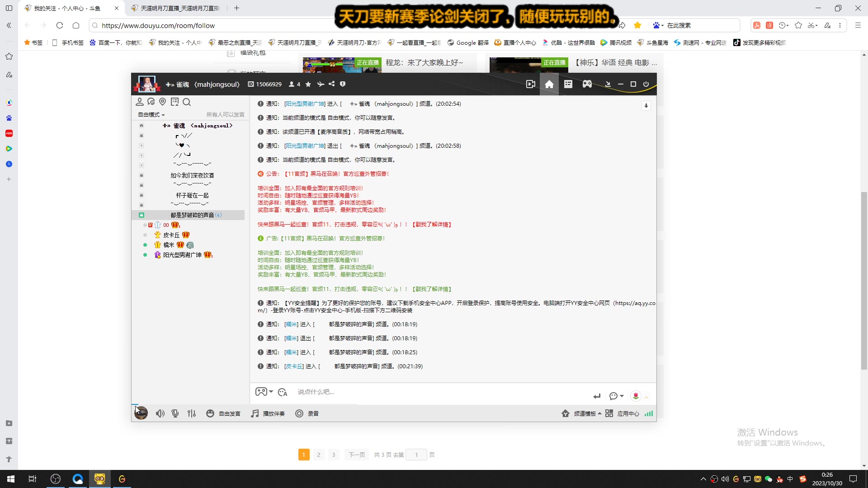Open the 播放伴奏 accompaniment player
This screenshot has height=488, width=868.
pos(267,413)
